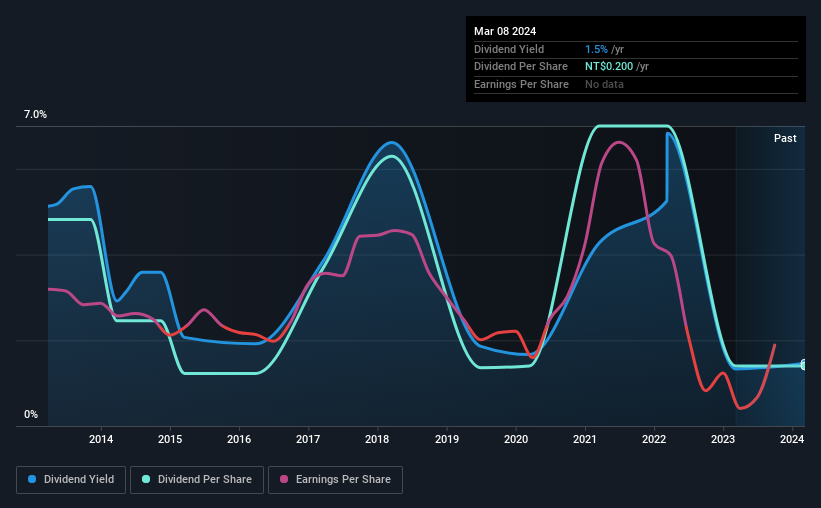The width and height of the screenshot is (821, 508).
Task: Click the NT$0.200 dividend per share value
Action: point(609,67)
